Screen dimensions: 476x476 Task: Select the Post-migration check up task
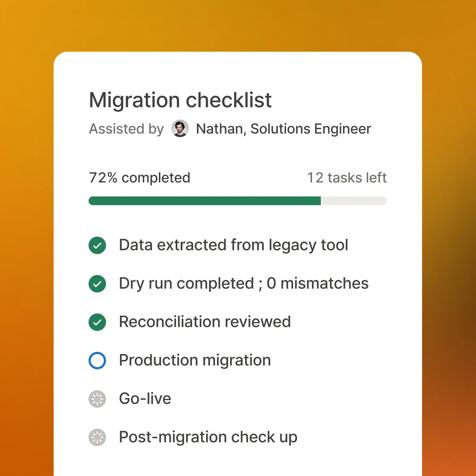coord(208,437)
